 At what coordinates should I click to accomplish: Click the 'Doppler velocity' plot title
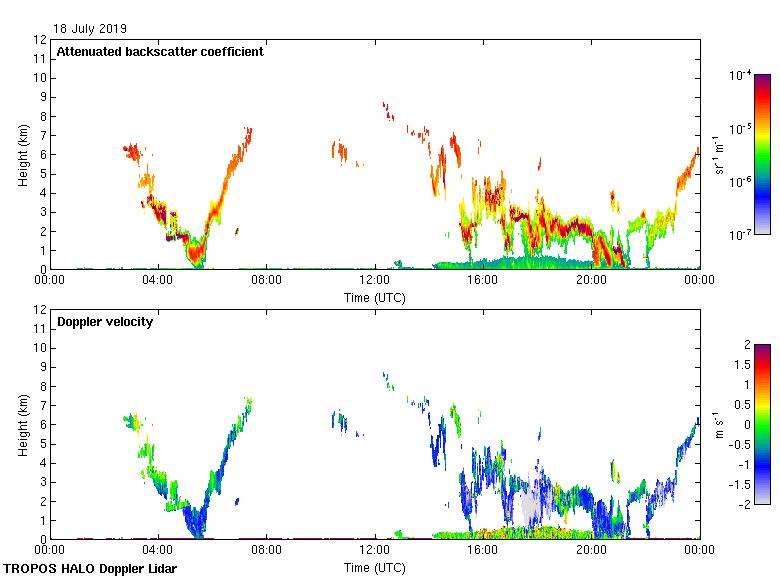(x=101, y=322)
